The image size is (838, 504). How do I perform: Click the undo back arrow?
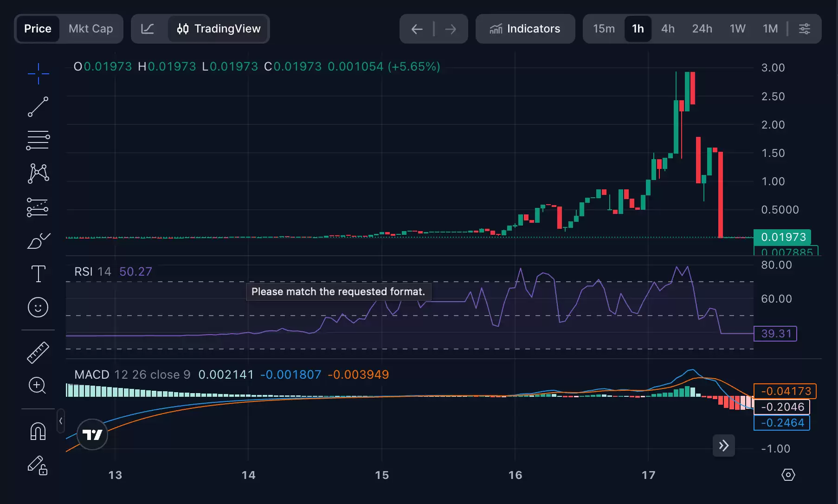[417, 29]
